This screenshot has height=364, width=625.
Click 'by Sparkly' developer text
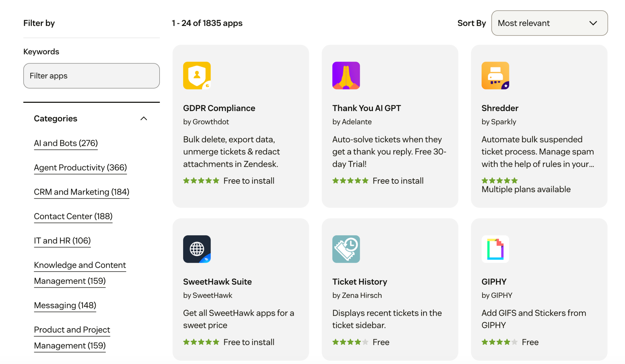(x=499, y=122)
